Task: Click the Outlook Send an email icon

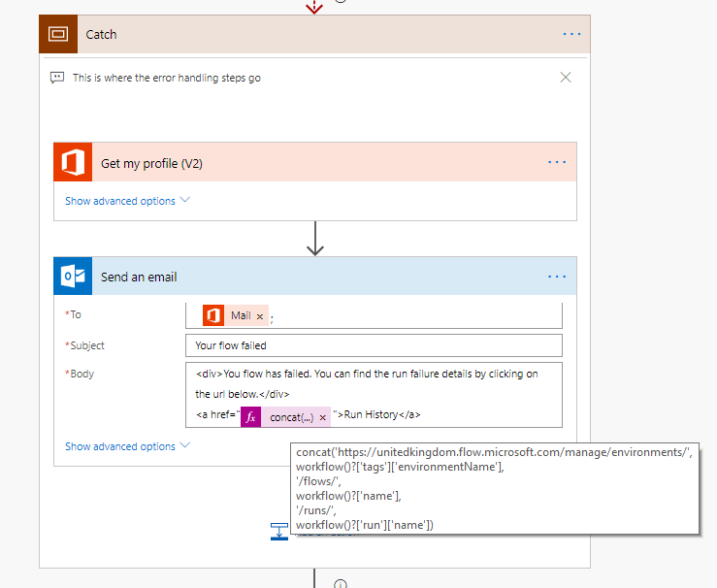Action: click(x=73, y=277)
